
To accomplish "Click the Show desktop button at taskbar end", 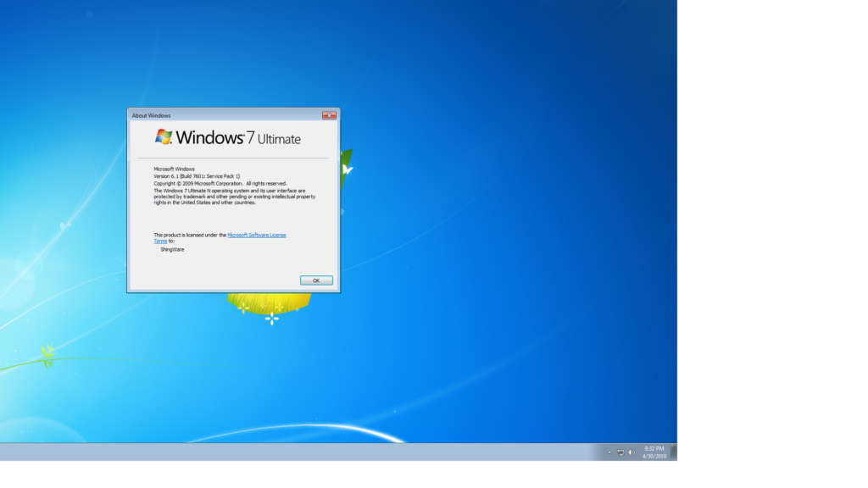I will [x=674, y=452].
